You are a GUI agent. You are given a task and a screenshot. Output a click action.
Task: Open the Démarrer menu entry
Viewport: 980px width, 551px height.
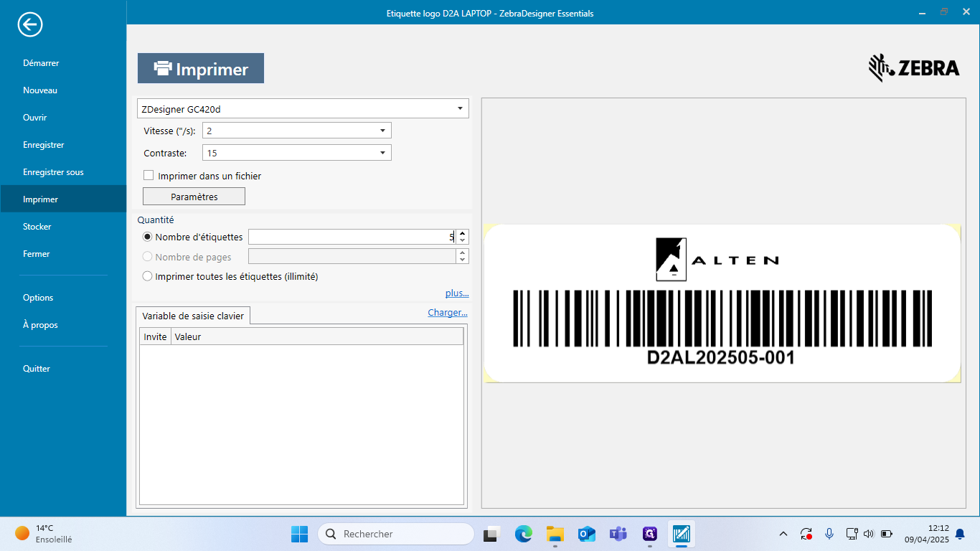pyautogui.click(x=41, y=63)
